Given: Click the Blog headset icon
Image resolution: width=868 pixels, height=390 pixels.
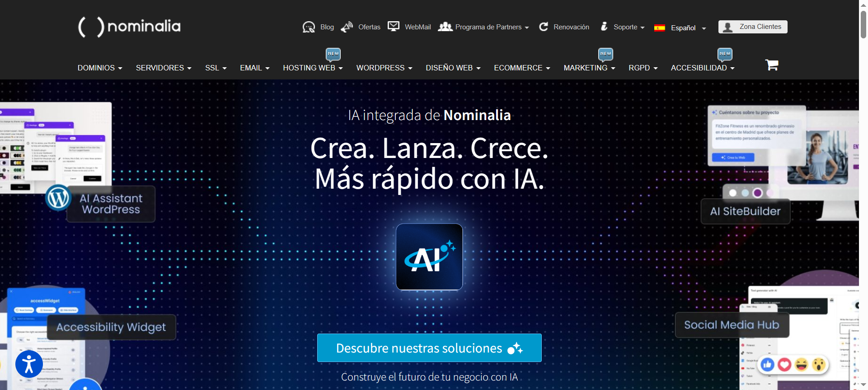Looking at the screenshot, I should pyautogui.click(x=309, y=27).
